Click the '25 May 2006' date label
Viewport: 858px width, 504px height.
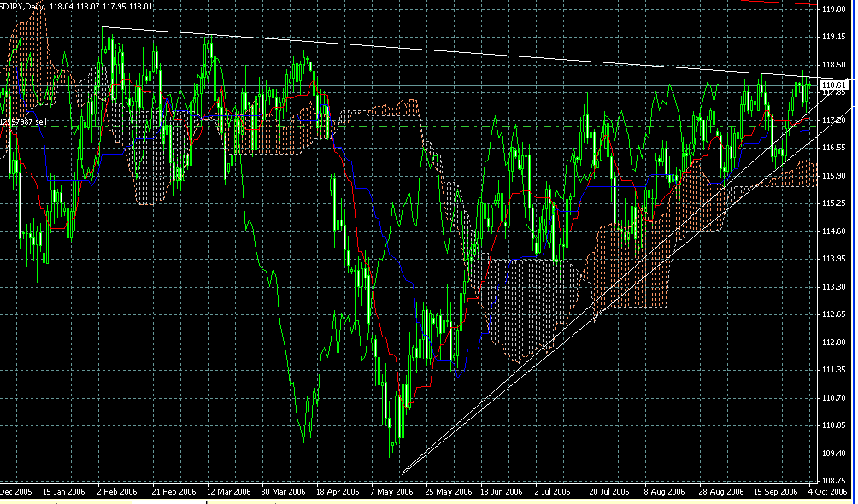pyautogui.click(x=448, y=491)
